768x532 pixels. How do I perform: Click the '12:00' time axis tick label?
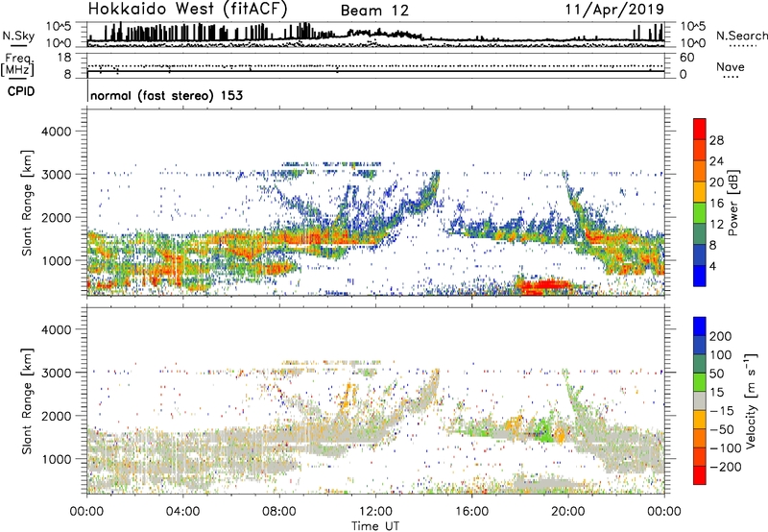(375, 512)
